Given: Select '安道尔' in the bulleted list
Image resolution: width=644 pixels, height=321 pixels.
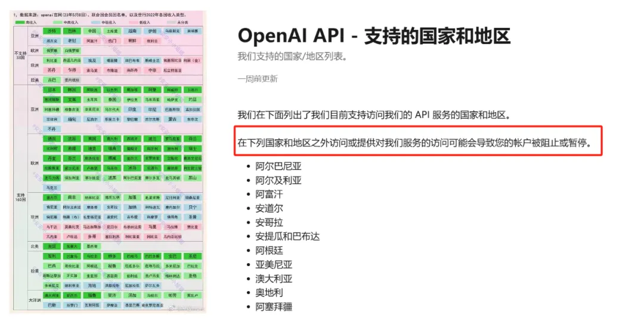Looking at the screenshot, I should tap(269, 209).
